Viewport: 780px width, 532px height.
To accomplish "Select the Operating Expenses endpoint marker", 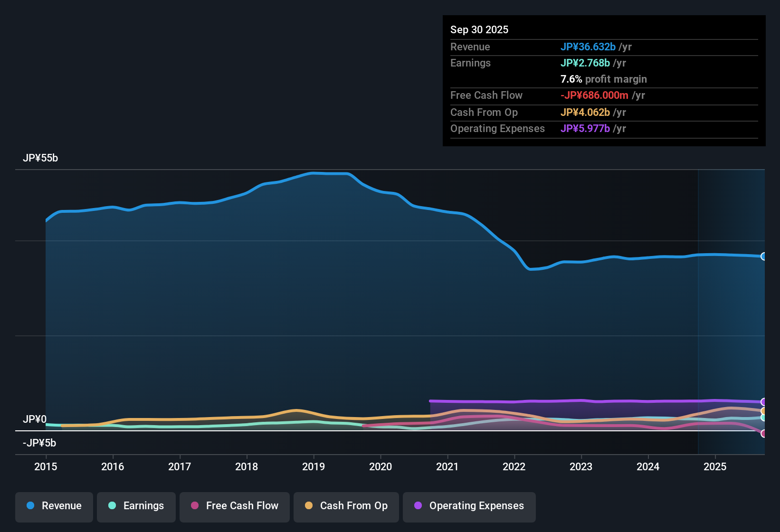I will [x=763, y=401].
